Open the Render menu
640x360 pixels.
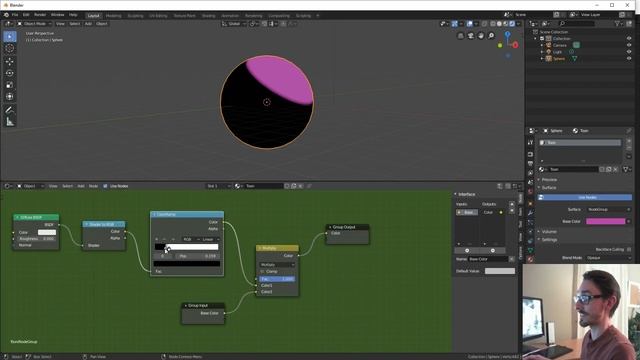40,15
